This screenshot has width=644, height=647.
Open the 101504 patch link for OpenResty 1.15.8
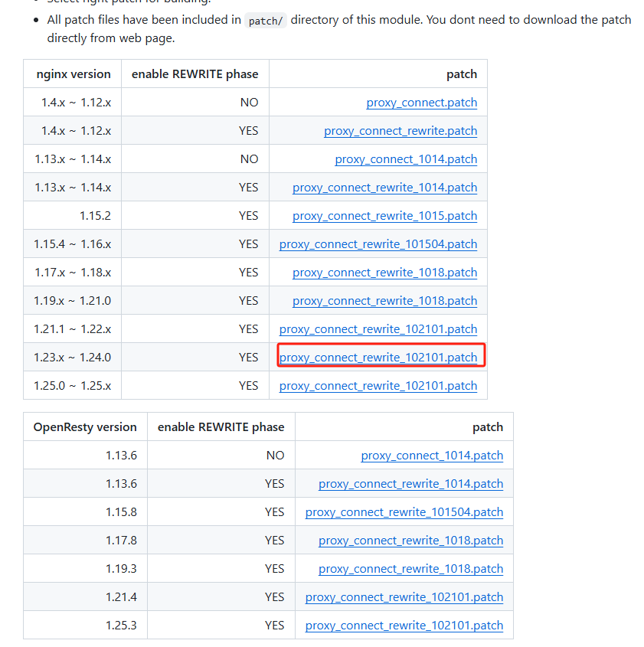[404, 512]
